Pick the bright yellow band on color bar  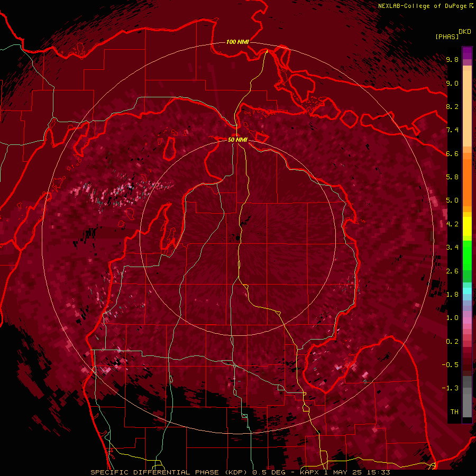[x=467, y=226]
